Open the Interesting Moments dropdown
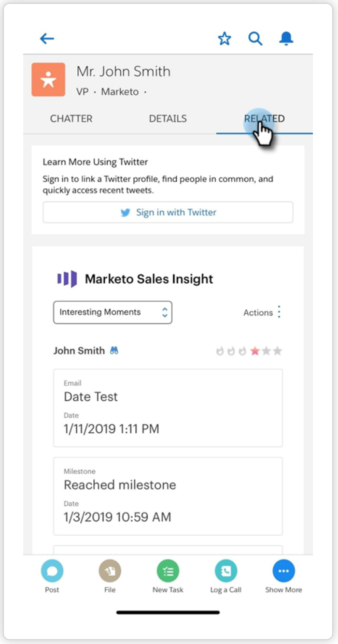This screenshot has height=644, width=338. click(113, 312)
